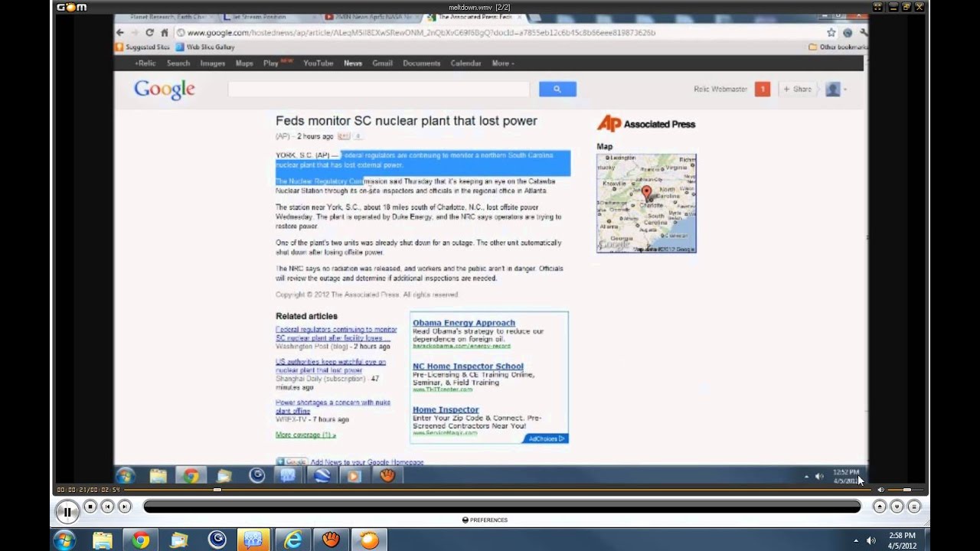Click the GOM Player seek bar
980x551 pixels.
pos(501,506)
